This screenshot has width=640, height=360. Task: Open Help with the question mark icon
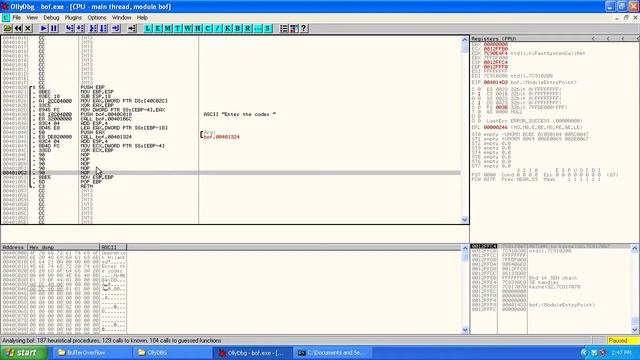coord(303,28)
